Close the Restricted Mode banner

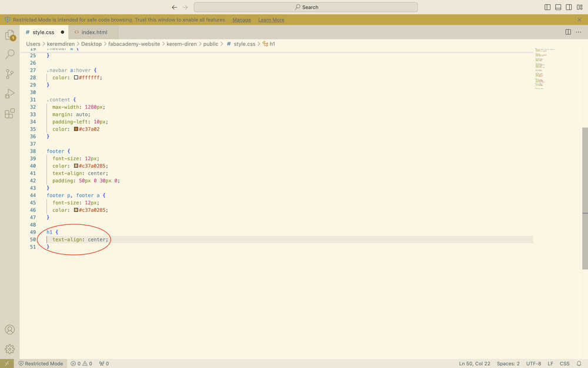[579, 19]
